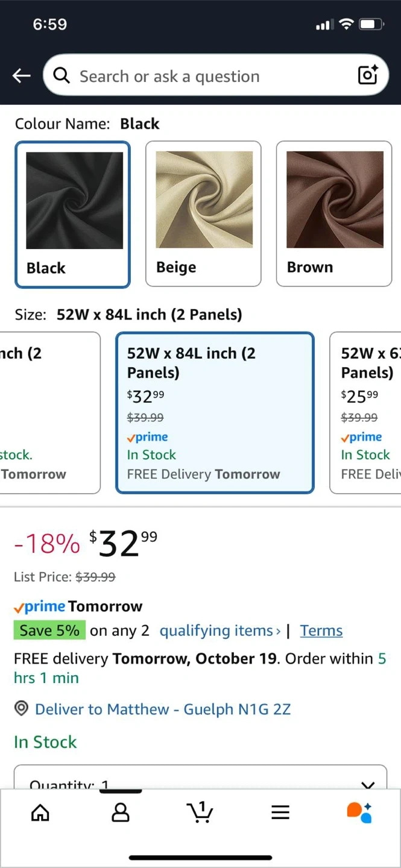Open the hamburger menu icon
401x868 pixels.
point(280,813)
